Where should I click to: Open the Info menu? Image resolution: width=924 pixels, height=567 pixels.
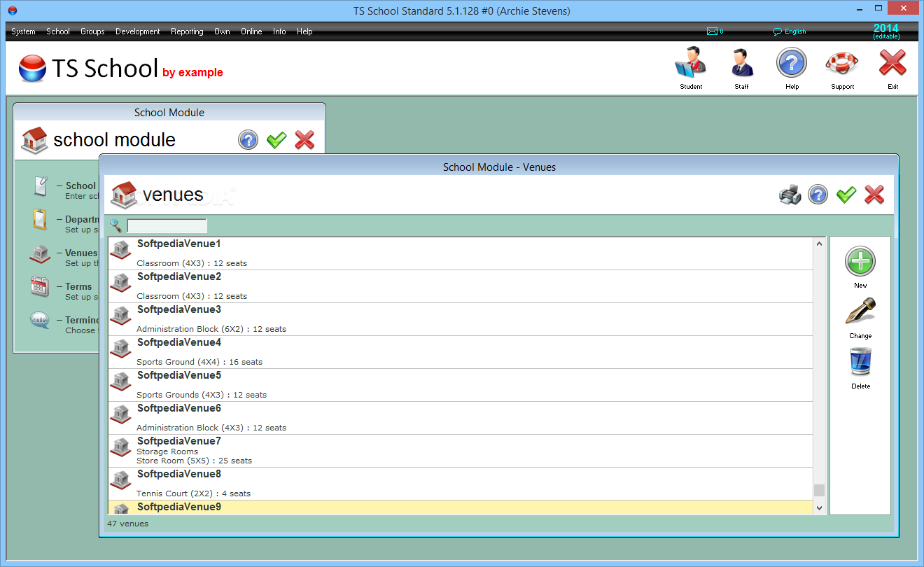[279, 31]
